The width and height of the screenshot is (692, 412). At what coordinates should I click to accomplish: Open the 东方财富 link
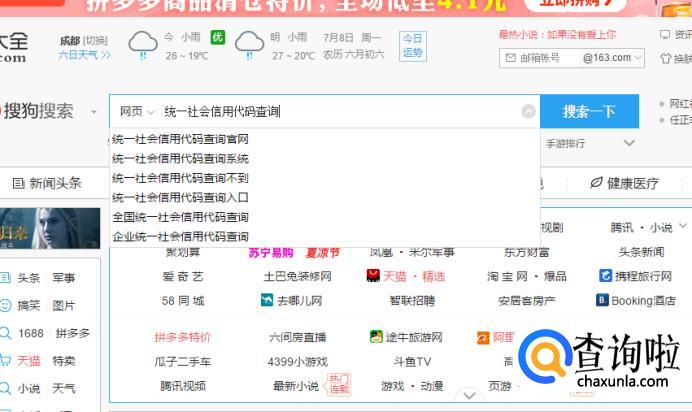527,252
